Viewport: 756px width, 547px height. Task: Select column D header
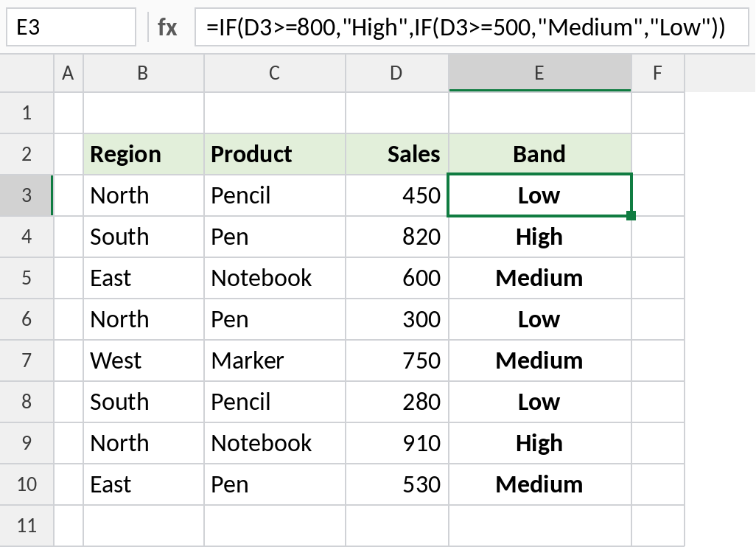[x=397, y=73]
